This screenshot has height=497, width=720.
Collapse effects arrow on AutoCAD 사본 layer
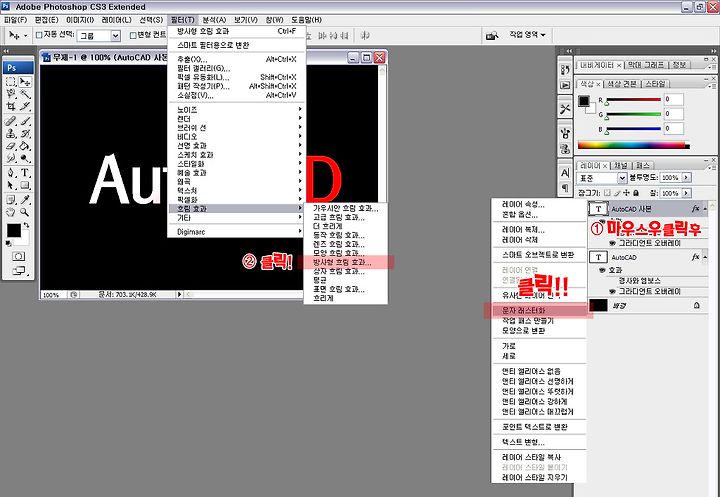[706, 209]
